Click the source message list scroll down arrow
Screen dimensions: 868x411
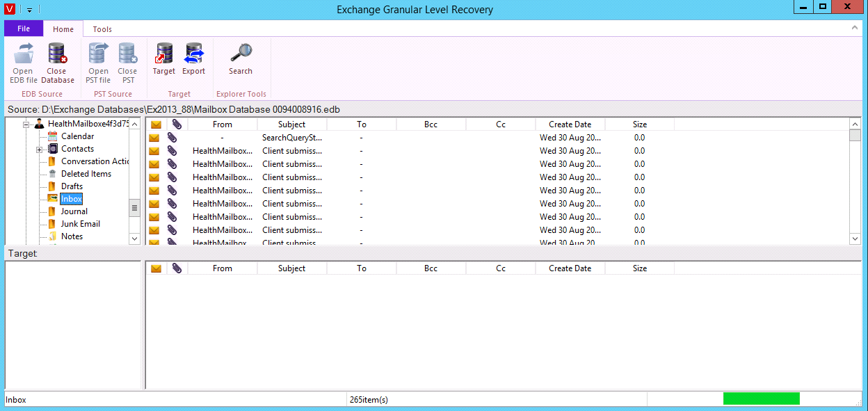pyautogui.click(x=855, y=239)
